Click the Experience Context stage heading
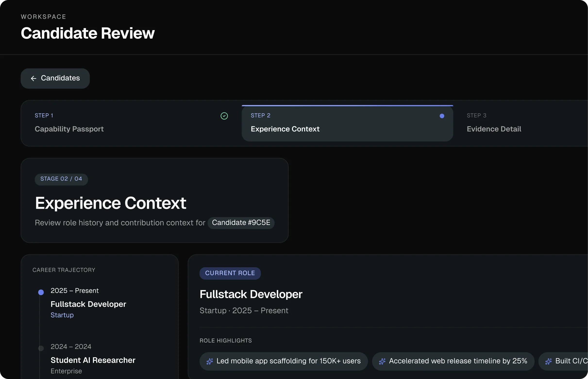588x379 pixels. coord(110,203)
